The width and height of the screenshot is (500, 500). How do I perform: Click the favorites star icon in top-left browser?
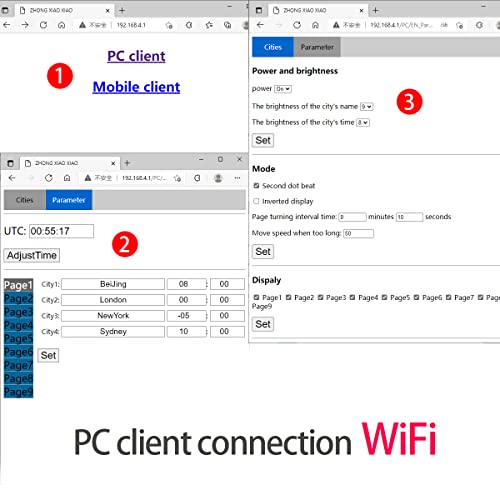pos(209,25)
